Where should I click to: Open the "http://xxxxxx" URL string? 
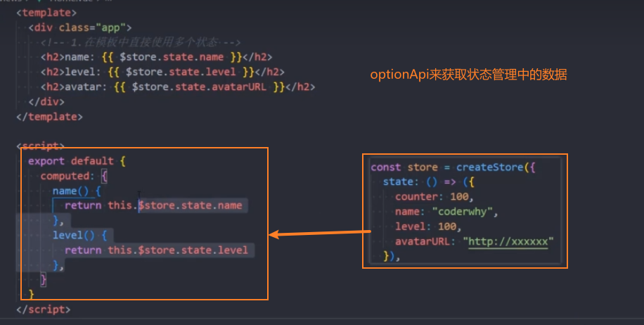pyautogui.click(x=508, y=241)
